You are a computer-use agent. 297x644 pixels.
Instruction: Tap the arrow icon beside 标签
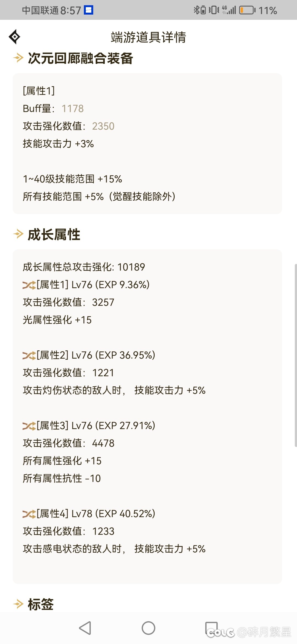pos(18,604)
